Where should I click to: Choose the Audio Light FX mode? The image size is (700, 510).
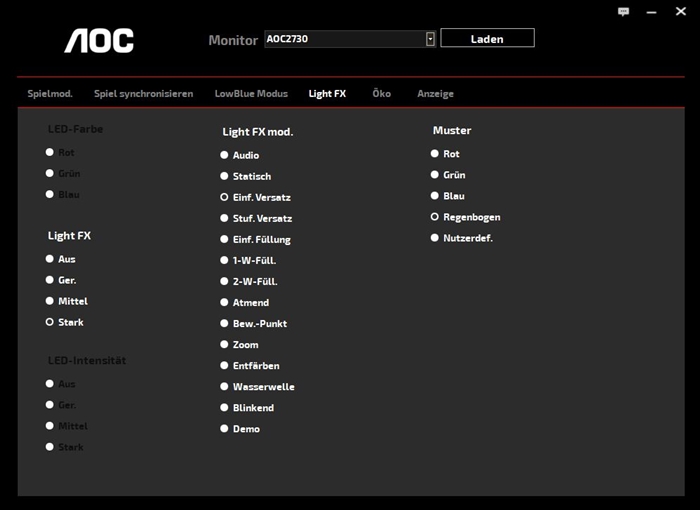point(239,155)
